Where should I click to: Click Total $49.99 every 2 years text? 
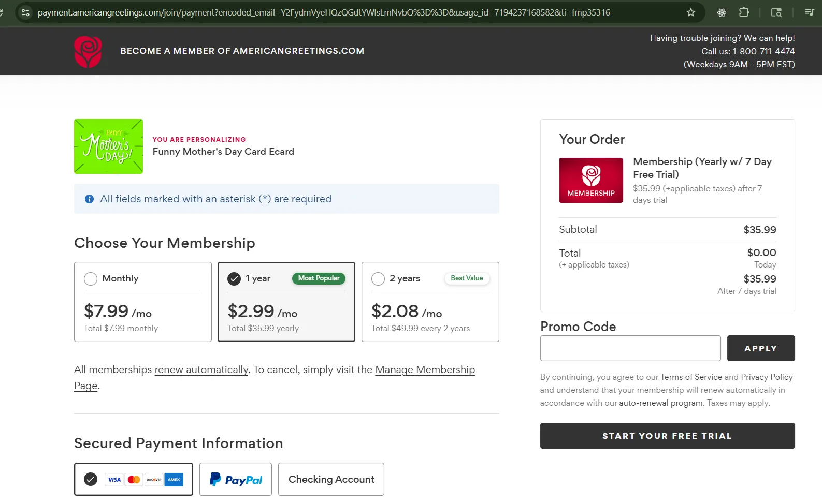[x=421, y=329]
